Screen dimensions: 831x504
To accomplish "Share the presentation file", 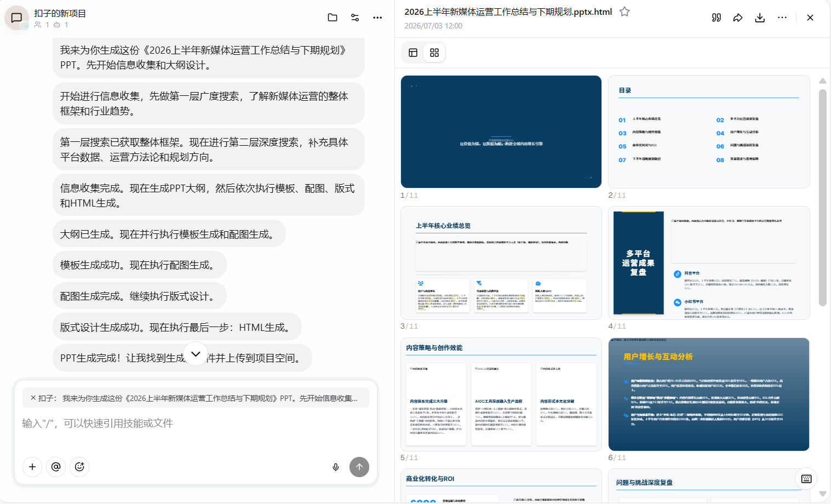I will click(x=738, y=18).
